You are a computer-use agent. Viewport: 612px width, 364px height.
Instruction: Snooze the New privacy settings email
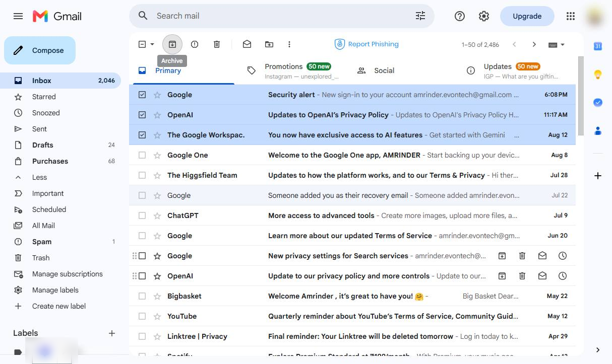(563, 256)
